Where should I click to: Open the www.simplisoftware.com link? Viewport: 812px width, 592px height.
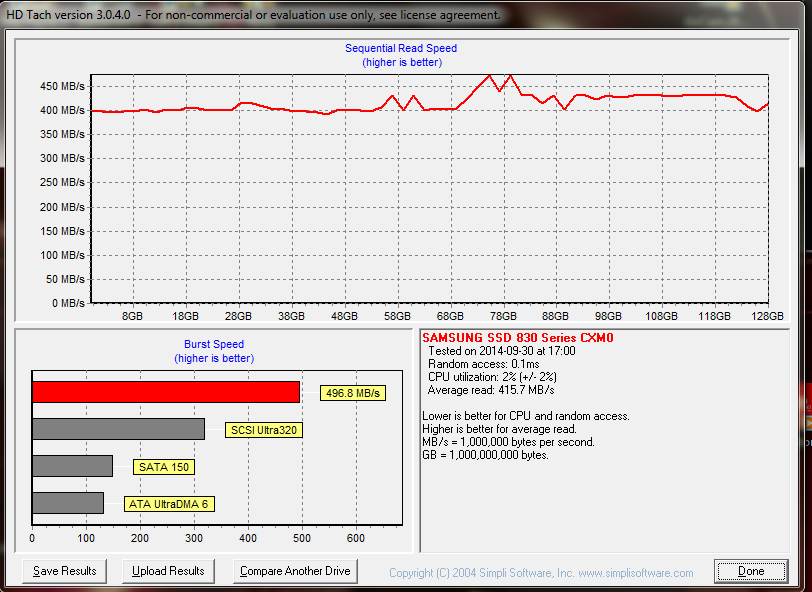point(635,573)
